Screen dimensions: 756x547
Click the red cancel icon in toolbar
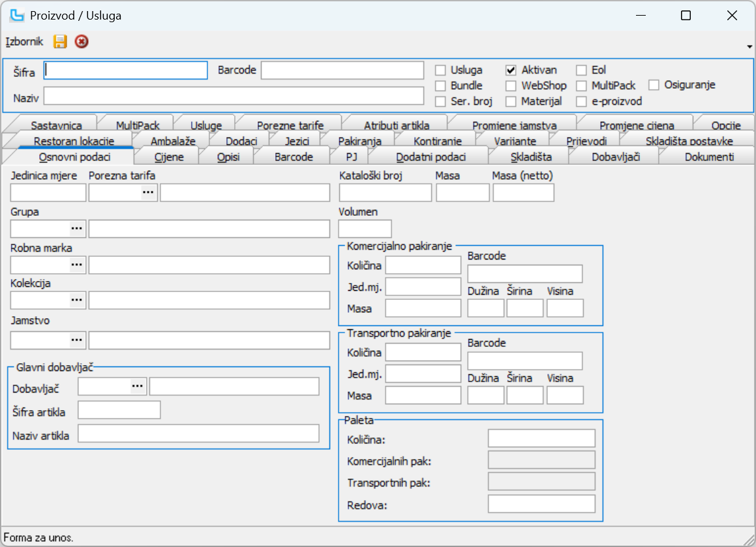82,42
